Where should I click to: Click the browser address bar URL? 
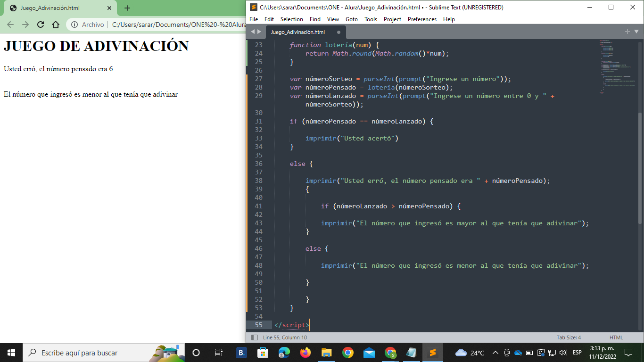coord(179,25)
